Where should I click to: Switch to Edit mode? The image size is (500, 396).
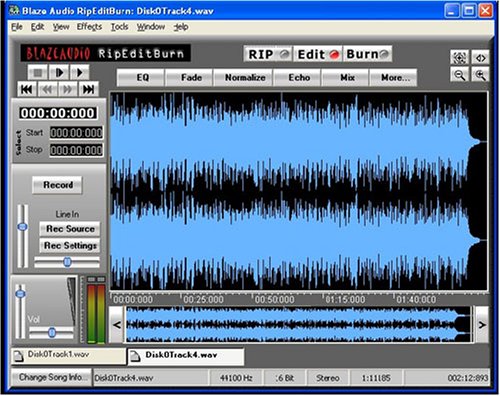click(318, 54)
